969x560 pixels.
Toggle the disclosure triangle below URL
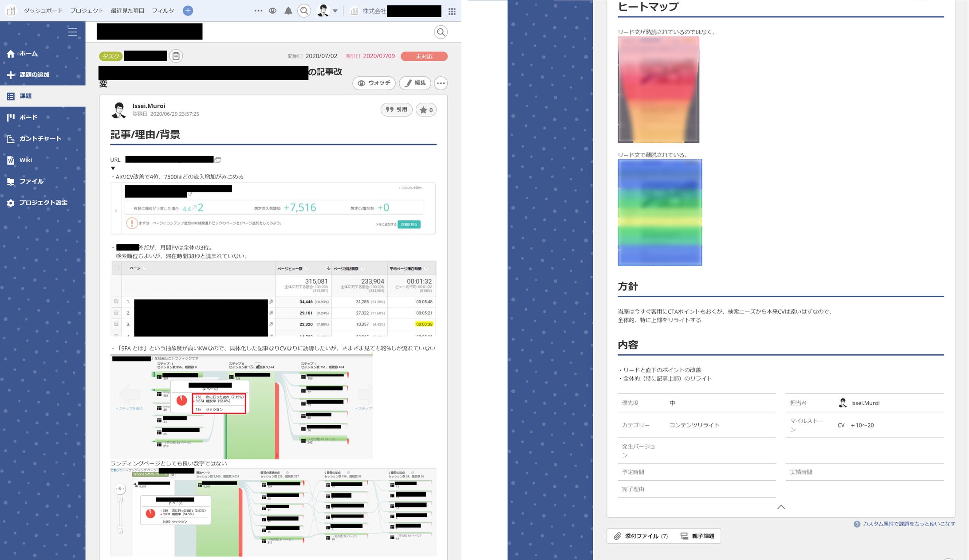(113, 168)
